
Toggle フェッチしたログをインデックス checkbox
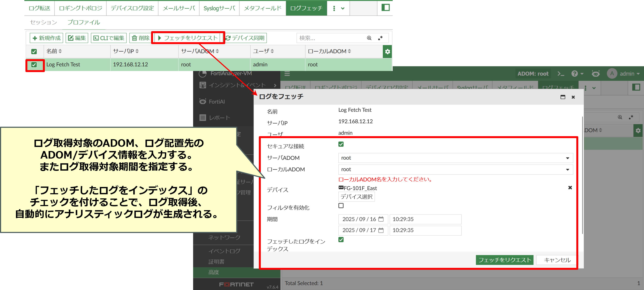tap(341, 240)
